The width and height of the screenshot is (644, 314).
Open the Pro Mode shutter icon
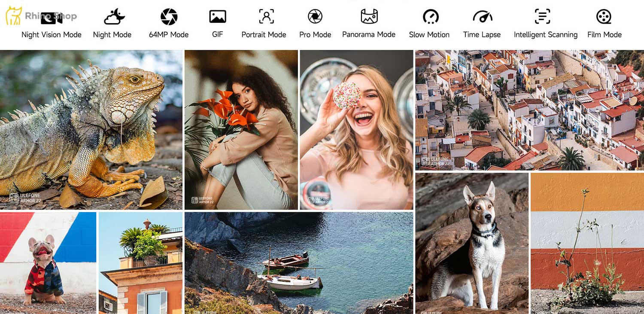coord(315,17)
